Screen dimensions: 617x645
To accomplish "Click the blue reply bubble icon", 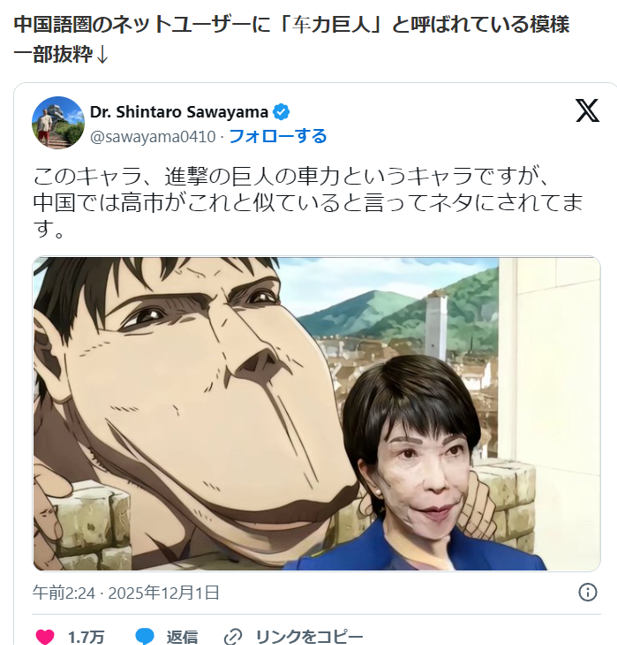I will point(145,637).
